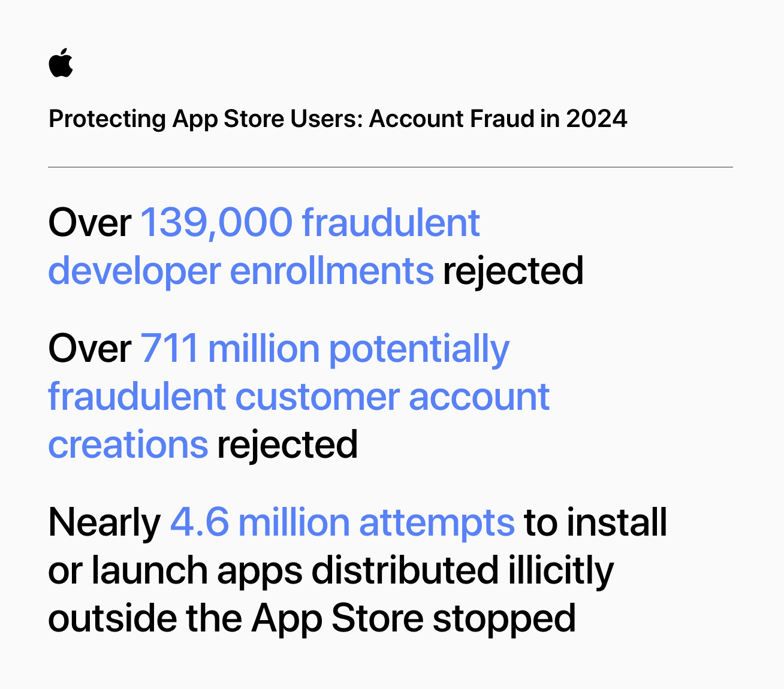
Task: Click "2024" in the title
Action: point(596,119)
